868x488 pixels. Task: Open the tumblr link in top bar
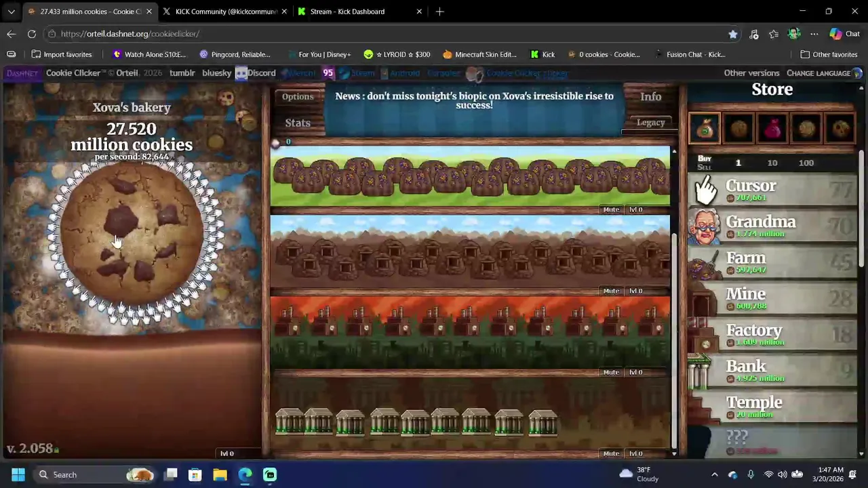click(x=182, y=73)
